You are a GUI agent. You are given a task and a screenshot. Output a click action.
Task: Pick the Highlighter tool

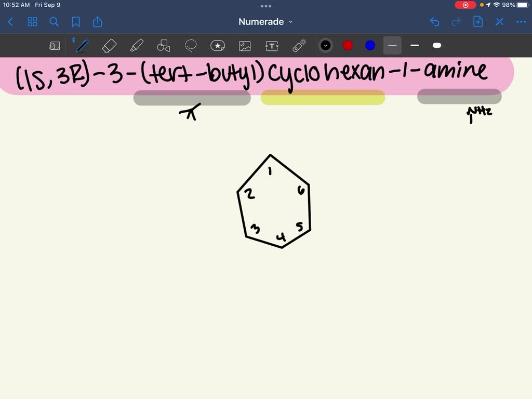tap(137, 46)
